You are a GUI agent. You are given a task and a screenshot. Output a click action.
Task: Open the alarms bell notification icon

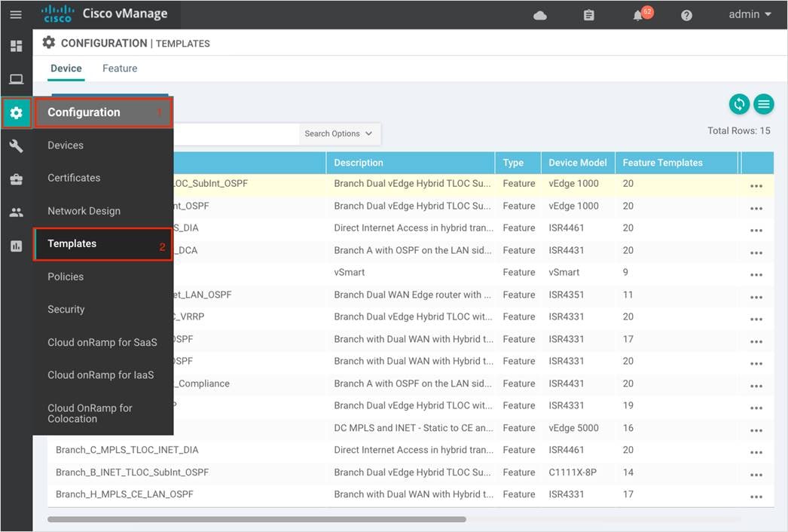coord(638,16)
